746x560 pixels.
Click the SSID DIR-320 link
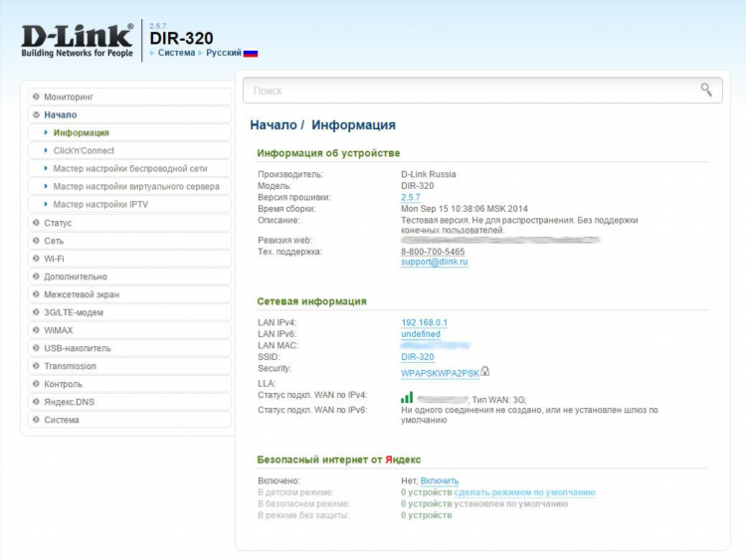click(417, 357)
